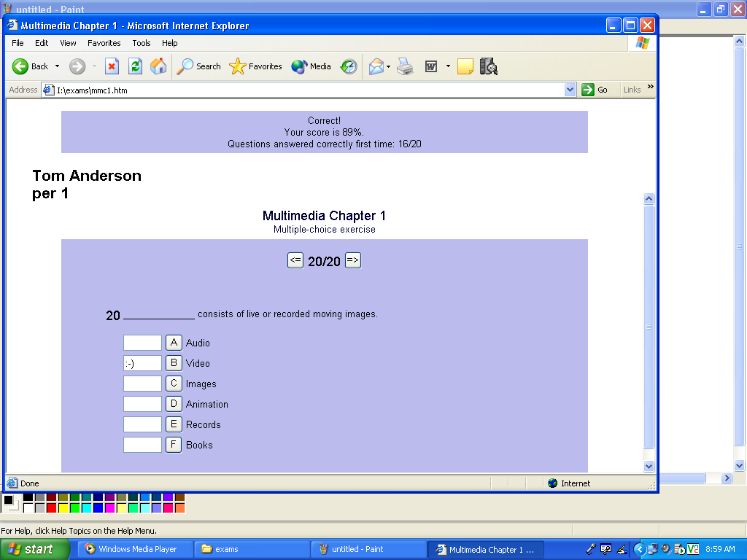This screenshot has height=560, width=747.
Task: Open the Mail button dropdown arrow
Action: (389, 66)
